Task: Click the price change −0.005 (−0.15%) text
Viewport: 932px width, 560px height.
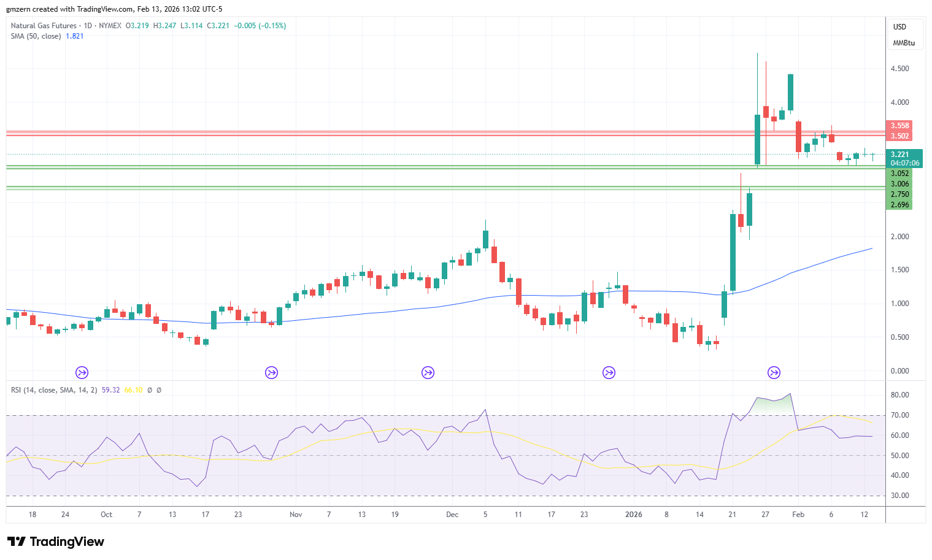Action: click(x=260, y=26)
